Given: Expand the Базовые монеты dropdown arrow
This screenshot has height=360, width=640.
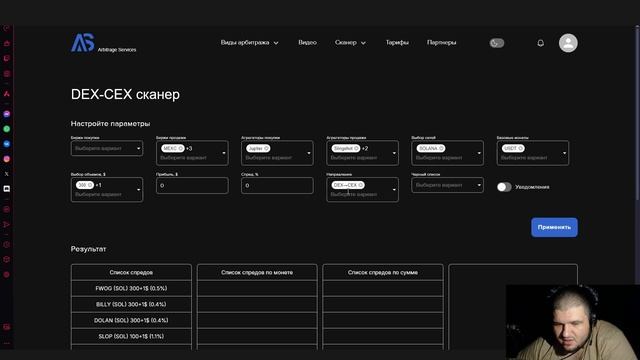Looking at the screenshot, I should 564,153.
